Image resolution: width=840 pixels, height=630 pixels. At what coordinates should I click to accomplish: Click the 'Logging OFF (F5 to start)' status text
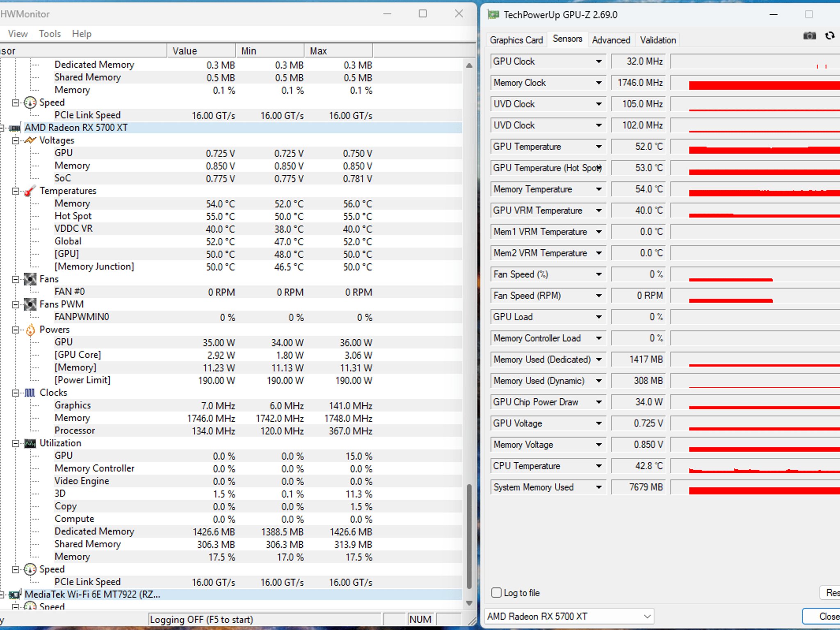pos(201,619)
